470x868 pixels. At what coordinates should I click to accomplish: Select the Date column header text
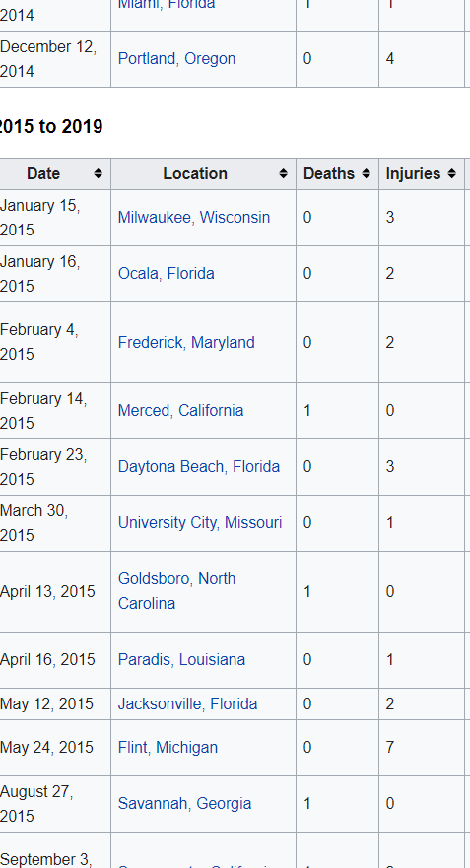[43, 173]
